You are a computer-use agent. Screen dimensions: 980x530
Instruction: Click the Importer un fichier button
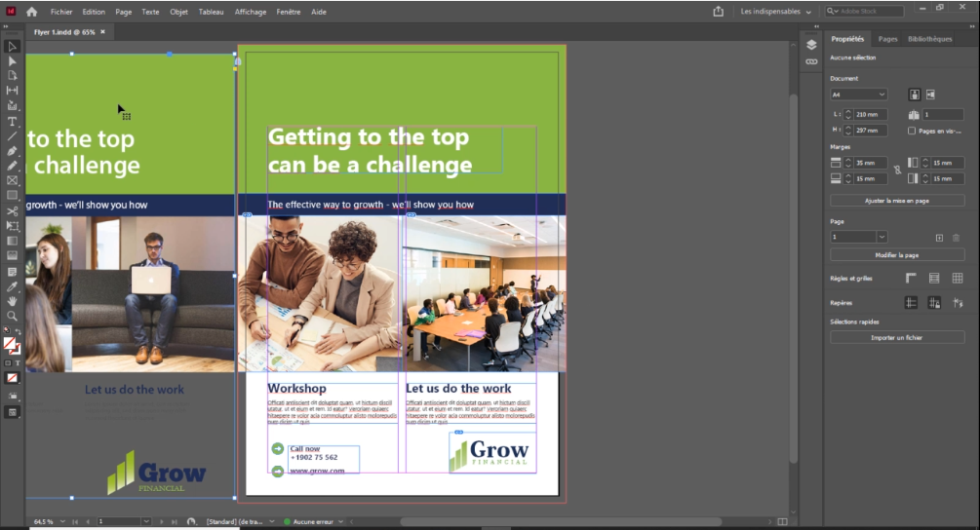pyautogui.click(x=896, y=337)
